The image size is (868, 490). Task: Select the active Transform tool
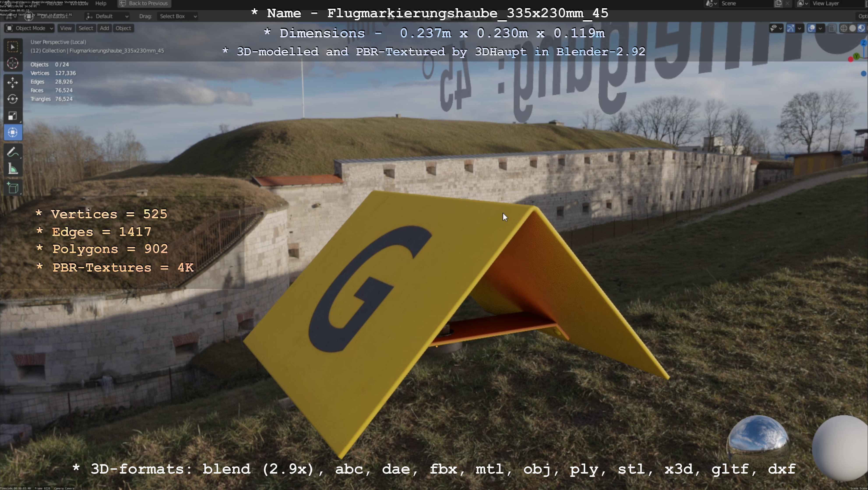(13, 132)
